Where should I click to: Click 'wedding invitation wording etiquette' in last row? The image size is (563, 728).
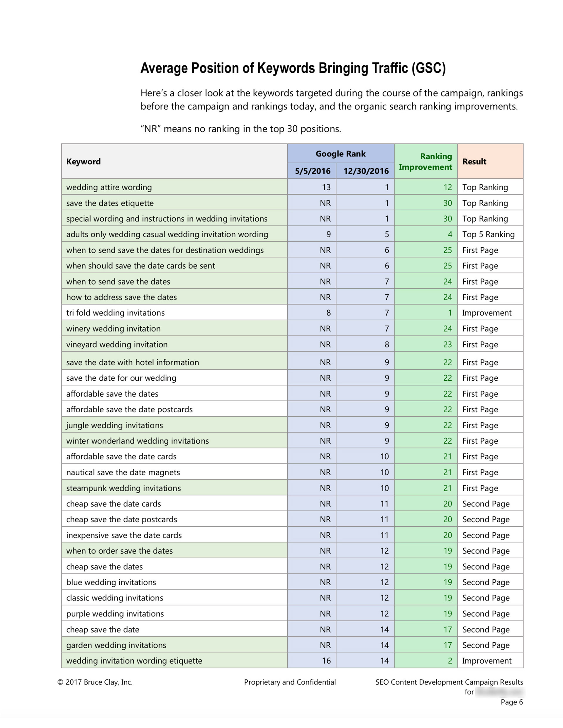click(x=134, y=661)
